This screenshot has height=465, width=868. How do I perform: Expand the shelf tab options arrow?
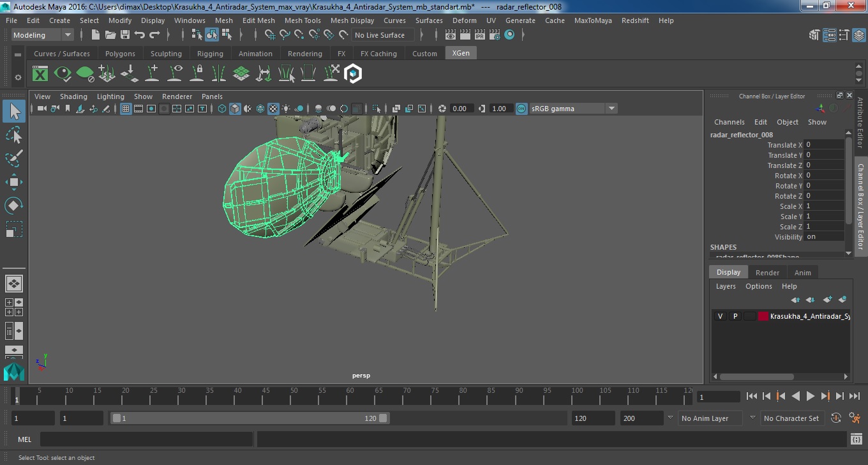click(x=18, y=56)
